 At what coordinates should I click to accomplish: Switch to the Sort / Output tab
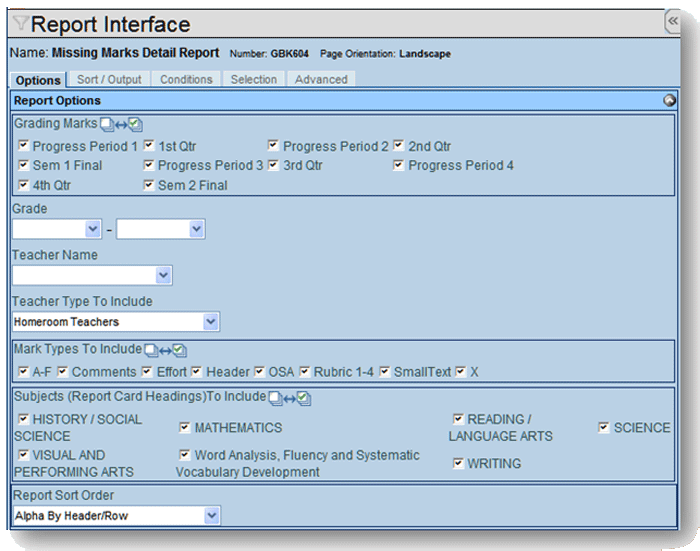(x=109, y=79)
